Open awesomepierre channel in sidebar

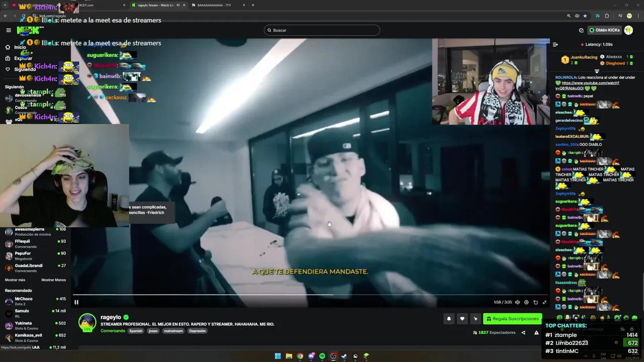click(x=35, y=232)
